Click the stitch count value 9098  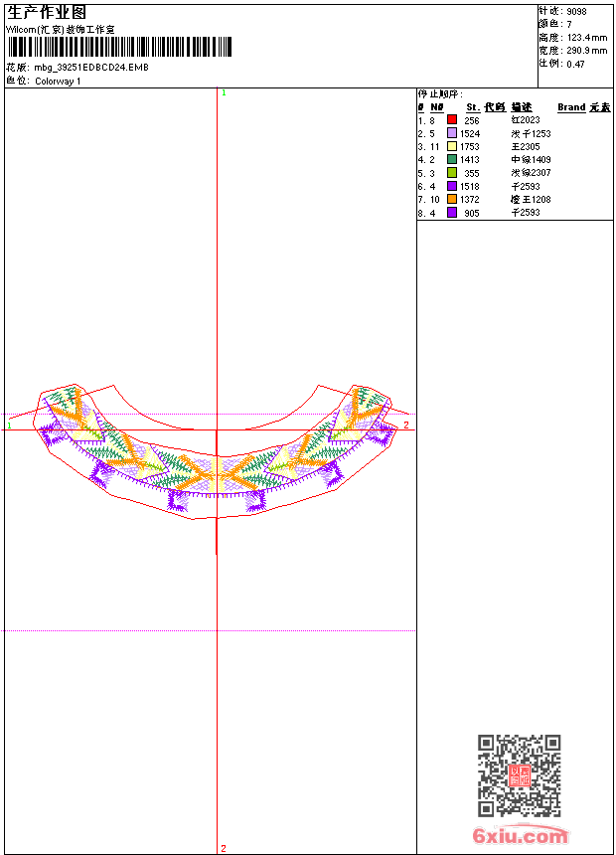(576, 12)
